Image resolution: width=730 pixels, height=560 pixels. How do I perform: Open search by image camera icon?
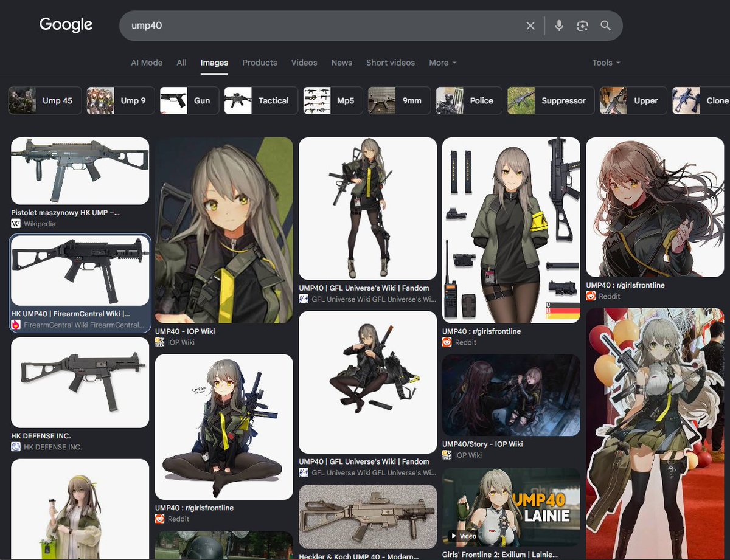tap(582, 26)
